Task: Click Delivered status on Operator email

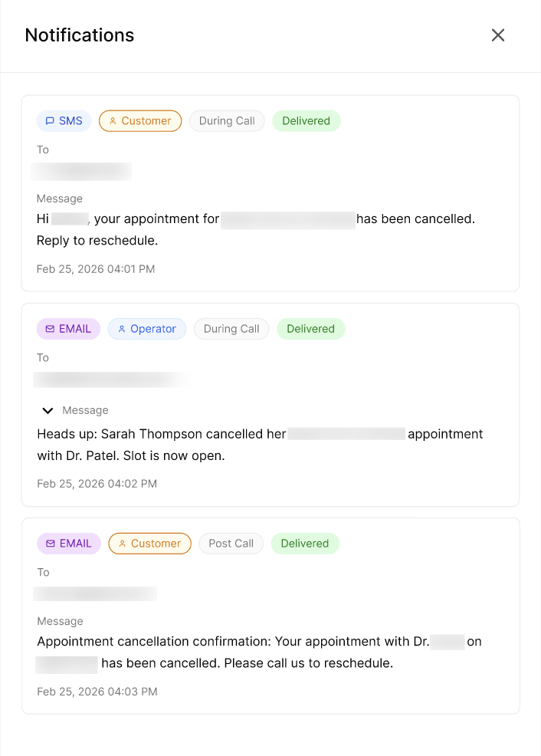Action: (310, 329)
